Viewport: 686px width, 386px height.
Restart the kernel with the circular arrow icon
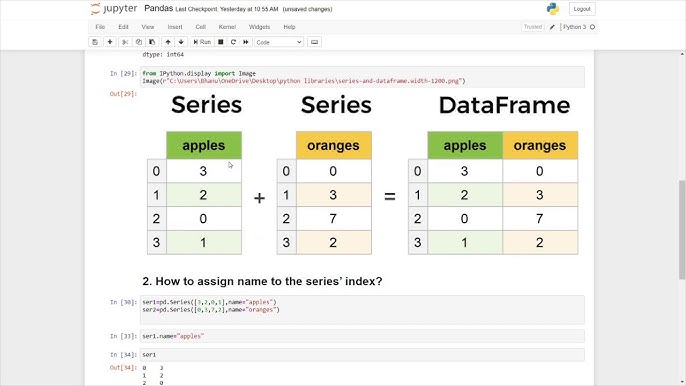(233, 42)
